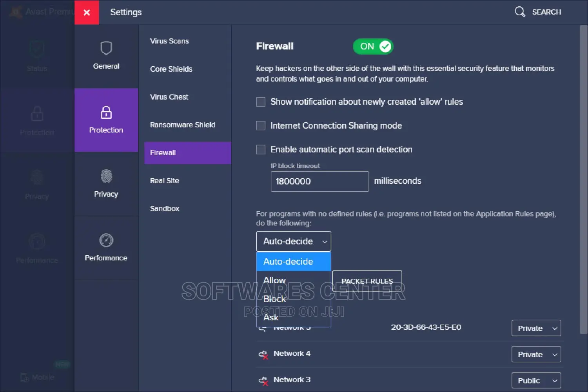Open Network 3 Public profile dropdown
The image size is (588, 392).
pyautogui.click(x=536, y=381)
